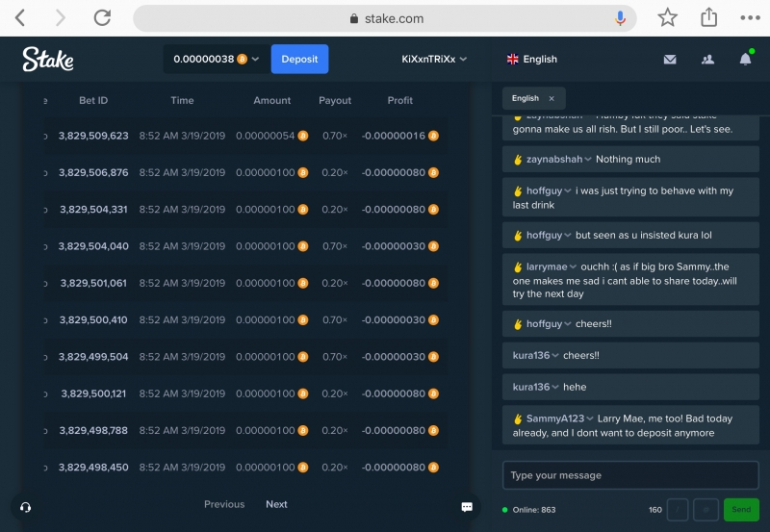Open bet 3,829,504,040

pyautogui.click(x=93, y=246)
